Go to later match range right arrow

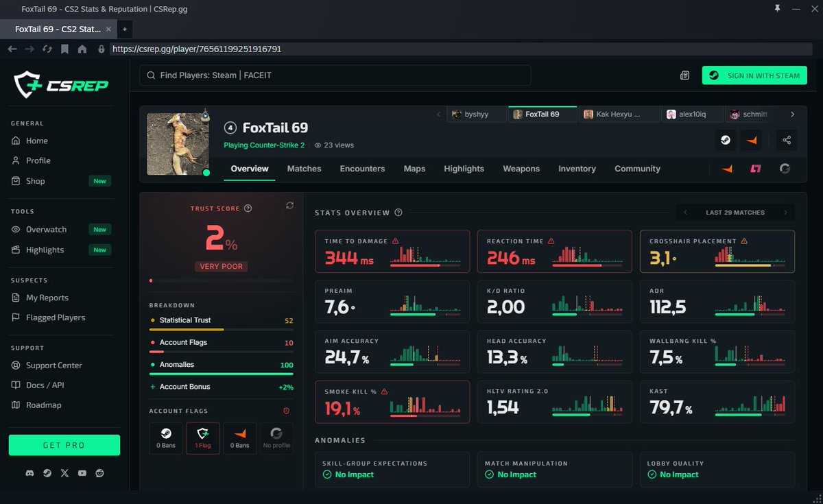tap(786, 213)
